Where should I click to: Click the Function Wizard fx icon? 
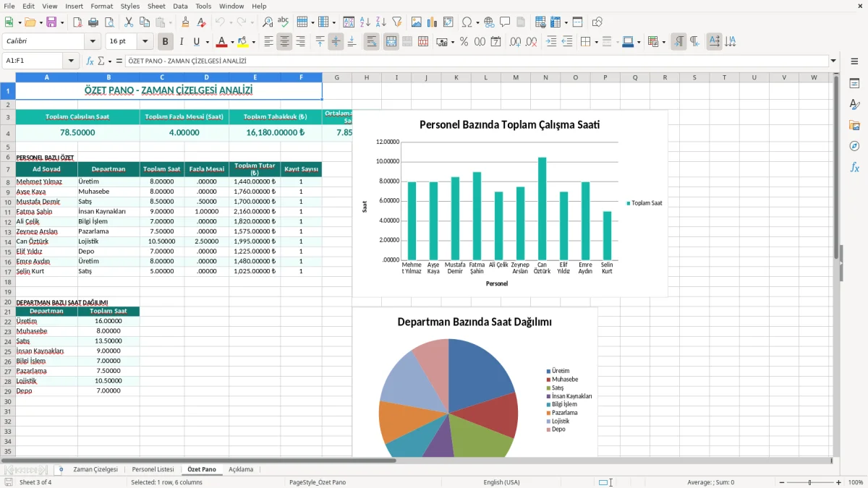pyautogui.click(x=90, y=61)
